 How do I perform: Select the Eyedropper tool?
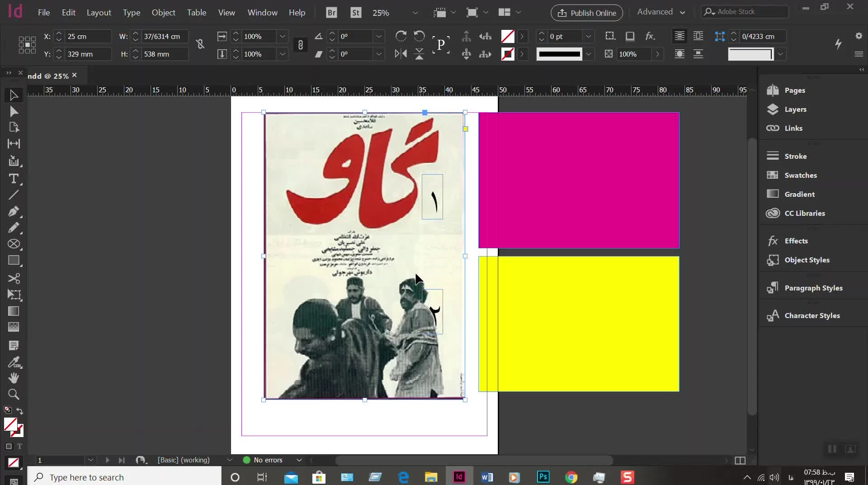coord(14,362)
